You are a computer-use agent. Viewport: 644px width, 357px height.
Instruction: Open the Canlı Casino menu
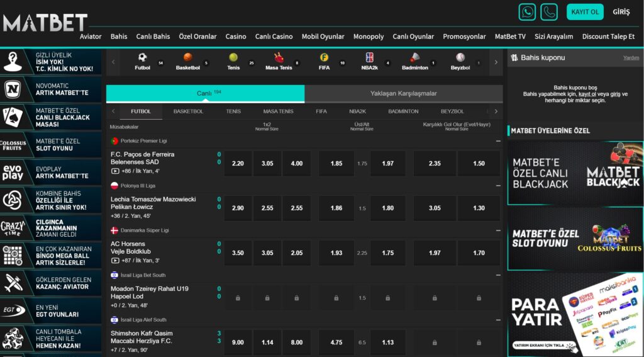(x=274, y=37)
